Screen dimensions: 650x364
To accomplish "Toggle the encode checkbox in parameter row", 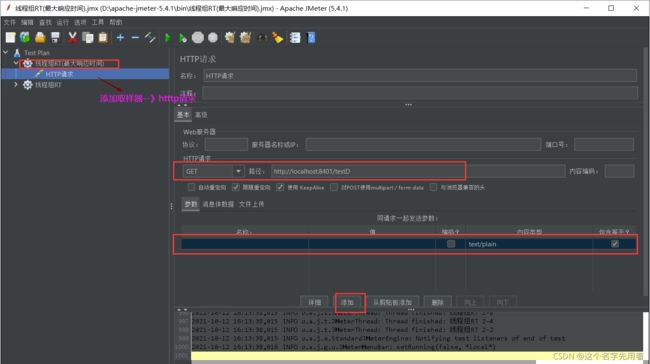I will (x=451, y=244).
